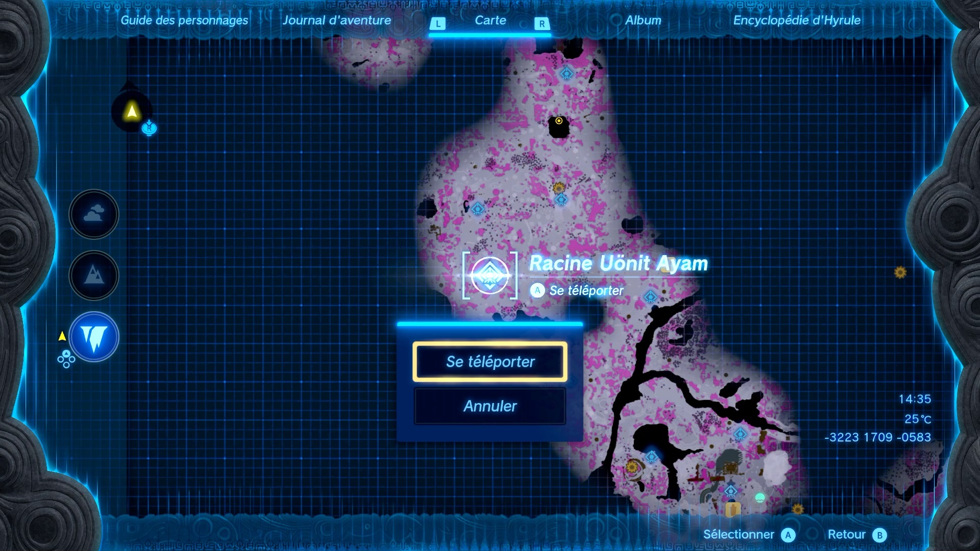980x551 pixels.
Task: Select the highlighted Depths layer icon
Action: click(x=94, y=337)
